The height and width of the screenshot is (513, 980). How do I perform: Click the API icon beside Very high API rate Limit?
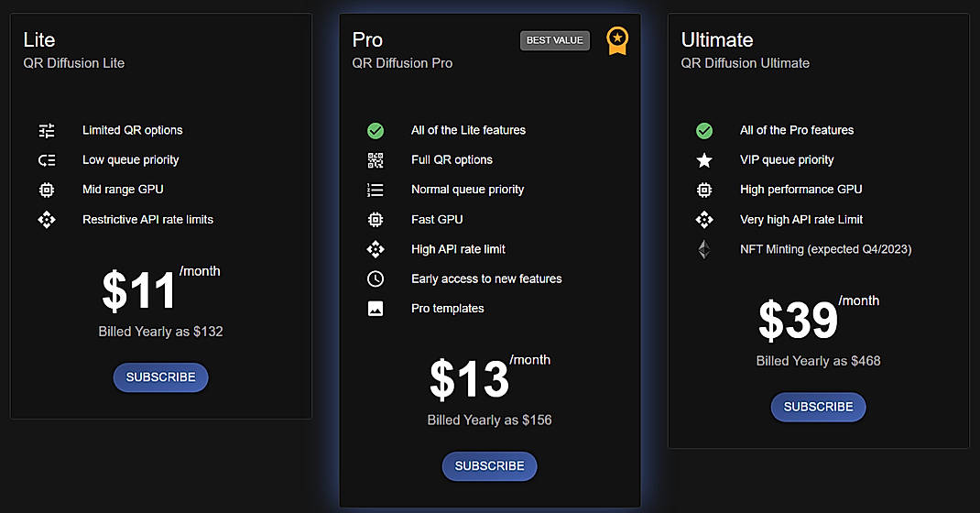[x=704, y=219]
